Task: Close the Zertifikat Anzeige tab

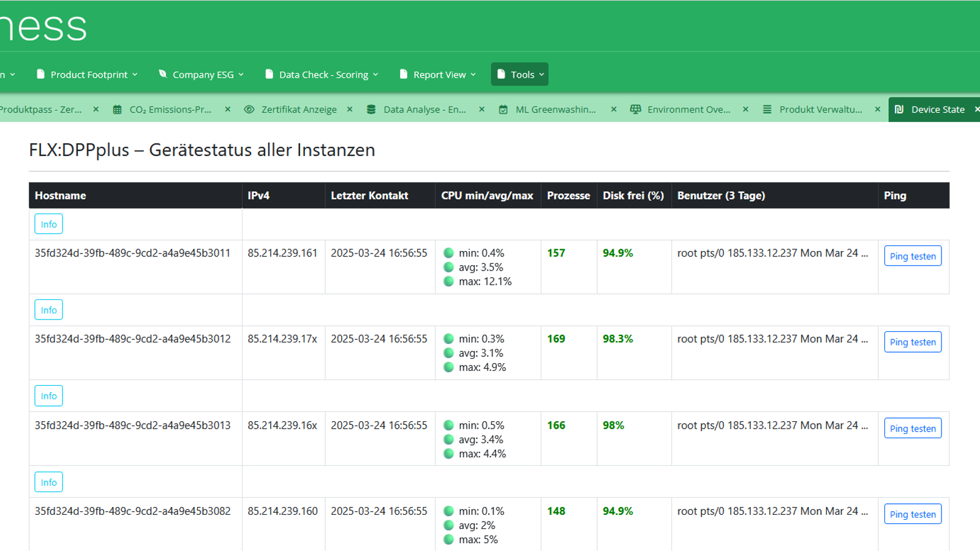Action: tap(350, 109)
